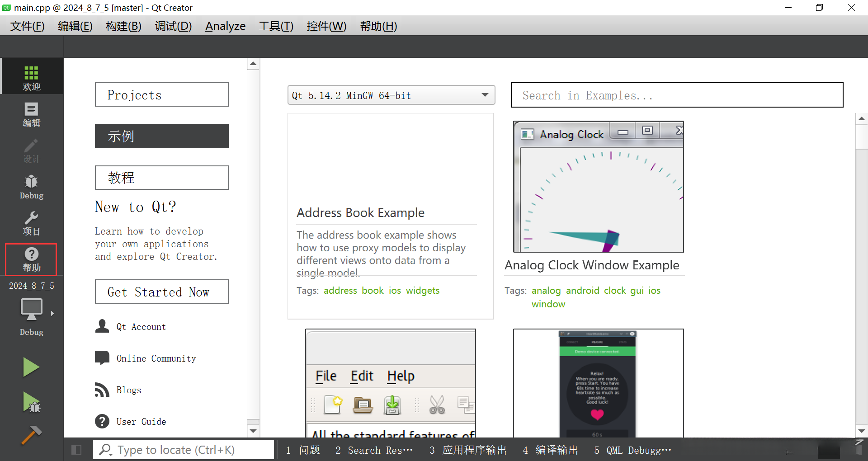Open the 调试(D) menu
Viewport: 868px width, 461px height.
pyautogui.click(x=173, y=26)
